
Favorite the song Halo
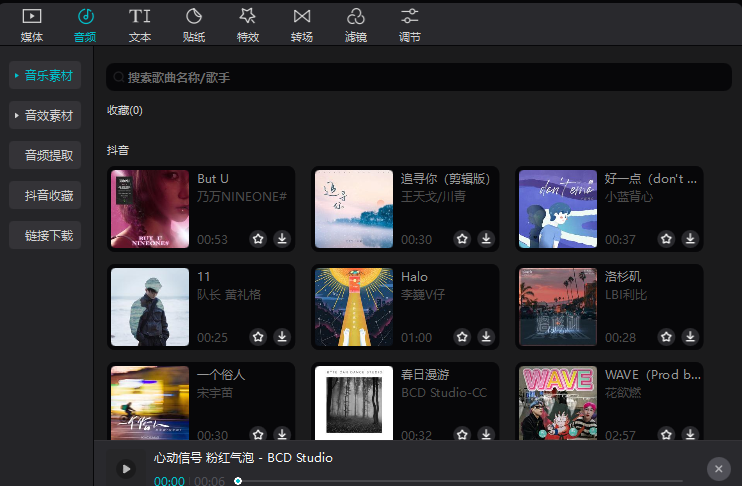coord(462,336)
